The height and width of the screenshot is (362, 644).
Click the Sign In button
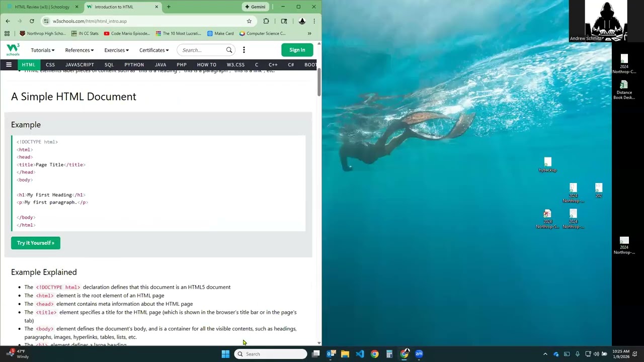(297, 50)
